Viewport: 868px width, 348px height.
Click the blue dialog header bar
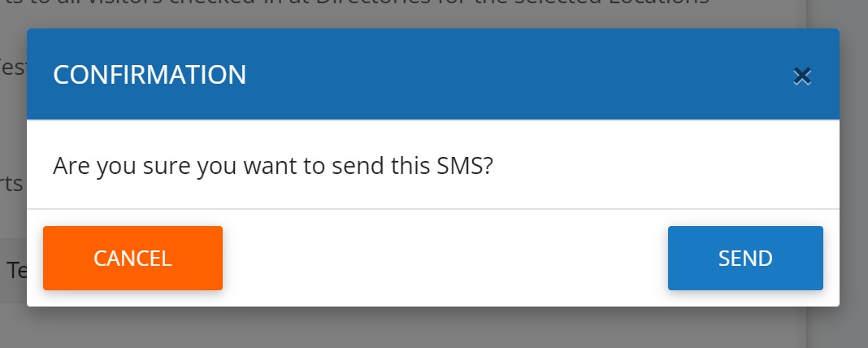[x=433, y=74]
